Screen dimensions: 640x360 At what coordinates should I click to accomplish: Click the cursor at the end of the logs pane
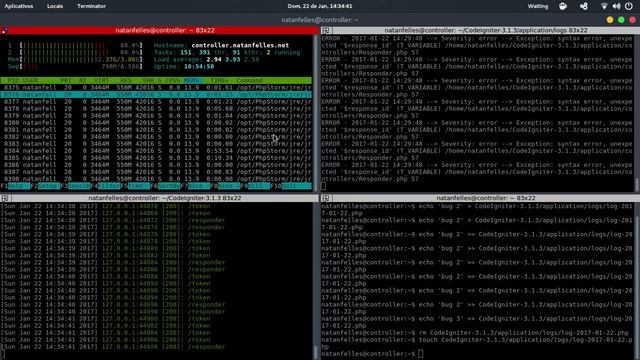coord(323,186)
